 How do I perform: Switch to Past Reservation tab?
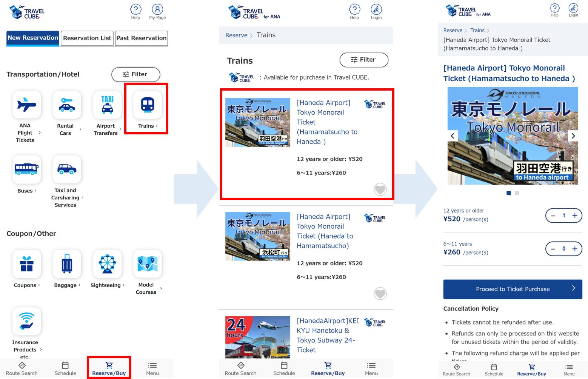[x=142, y=38]
